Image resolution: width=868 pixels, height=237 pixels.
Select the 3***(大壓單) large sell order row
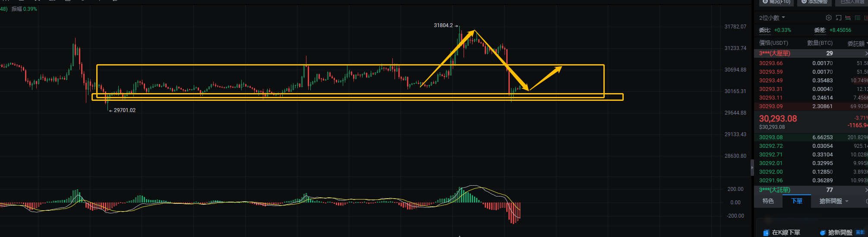coord(811,53)
